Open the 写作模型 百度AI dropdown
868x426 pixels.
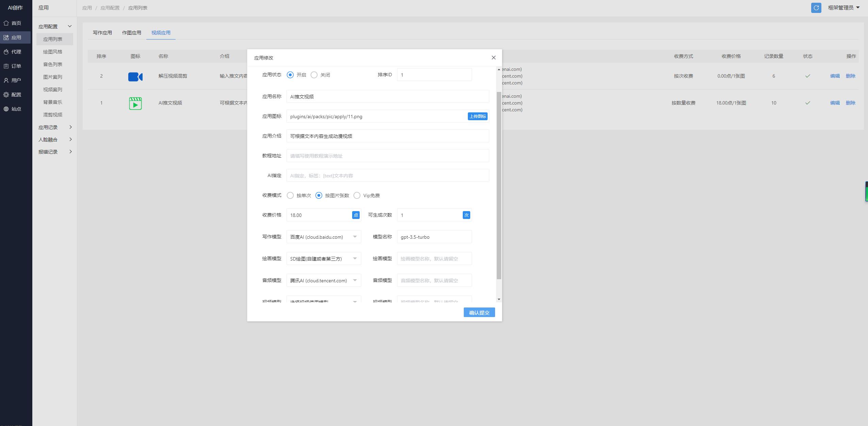[x=324, y=237]
